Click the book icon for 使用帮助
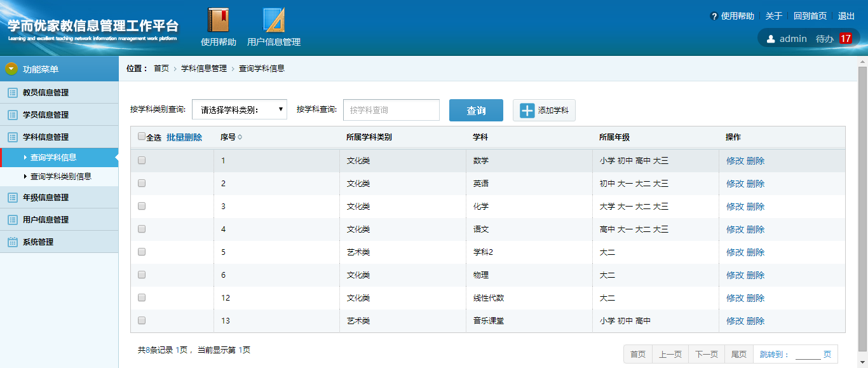868x368 pixels. click(x=218, y=20)
